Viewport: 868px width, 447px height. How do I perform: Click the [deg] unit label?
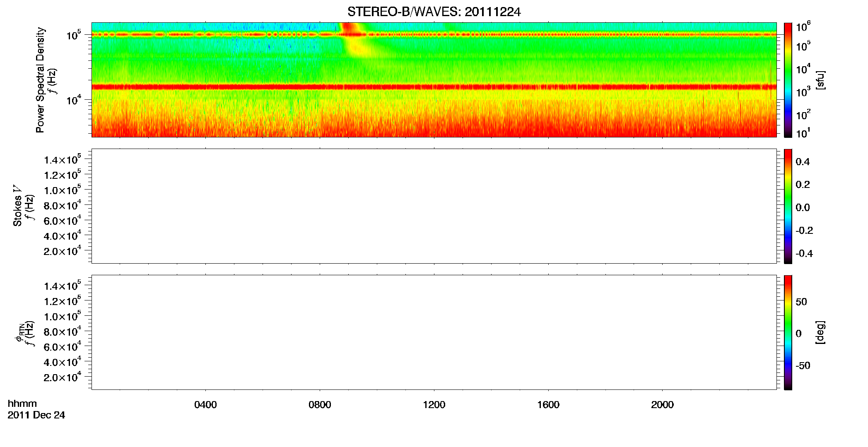point(820,332)
